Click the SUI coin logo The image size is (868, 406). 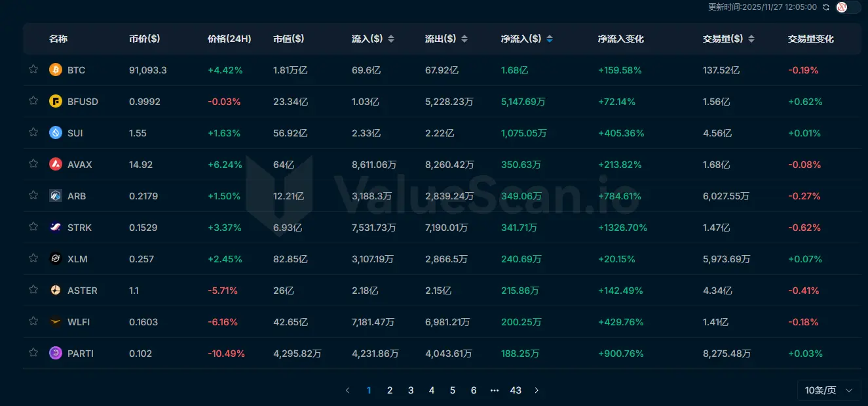(56, 132)
